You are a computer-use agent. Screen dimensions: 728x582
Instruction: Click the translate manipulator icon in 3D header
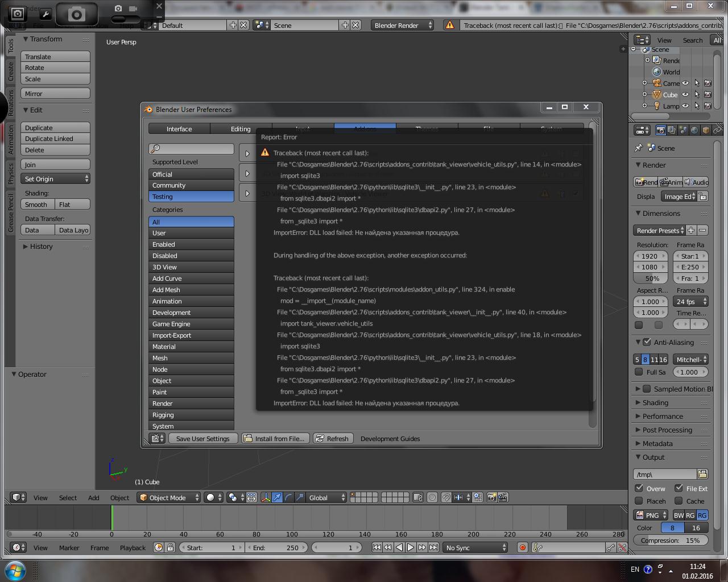tap(277, 497)
